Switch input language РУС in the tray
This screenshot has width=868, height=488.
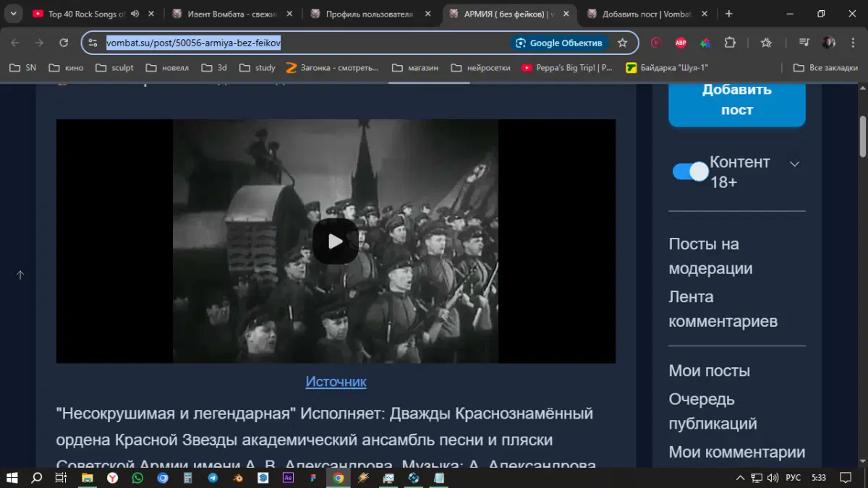tap(793, 478)
